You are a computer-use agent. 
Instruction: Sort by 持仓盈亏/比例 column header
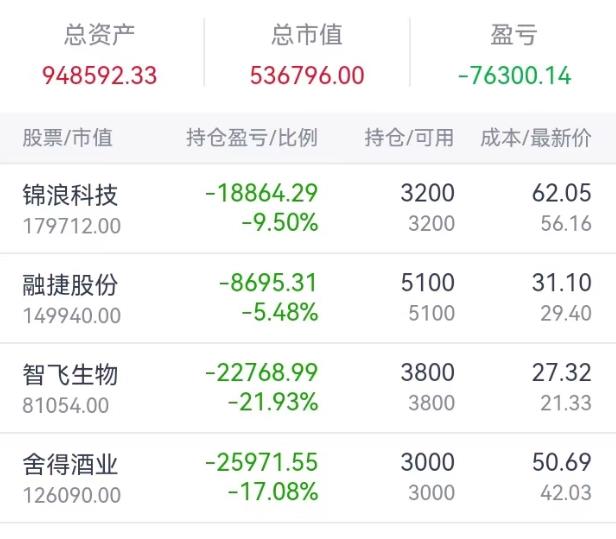coord(251,138)
